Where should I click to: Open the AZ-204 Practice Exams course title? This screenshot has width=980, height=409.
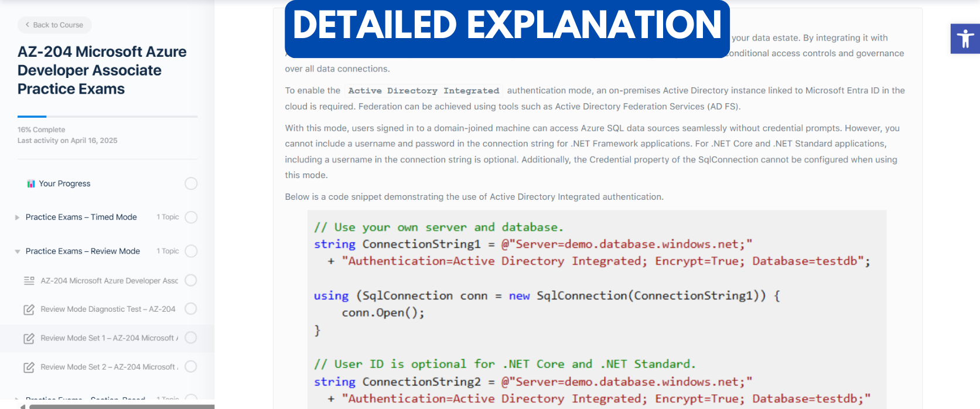click(102, 70)
